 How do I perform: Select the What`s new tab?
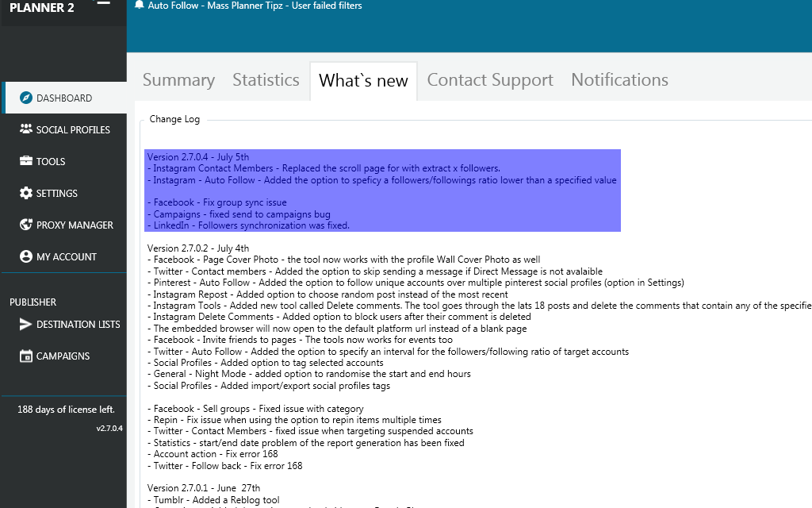tap(363, 81)
